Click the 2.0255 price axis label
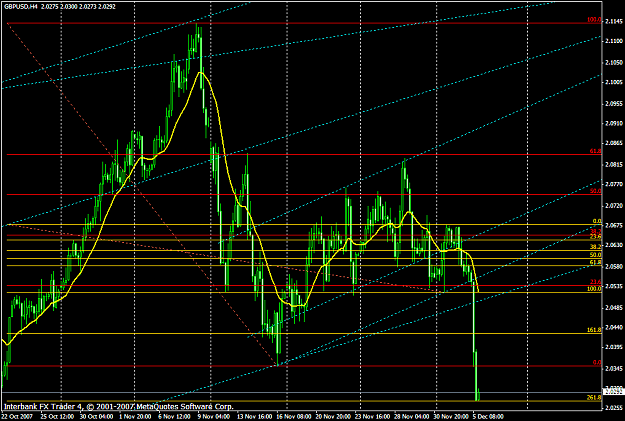The height and width of the screenshot is (421, 625). (x=614, y=407)
